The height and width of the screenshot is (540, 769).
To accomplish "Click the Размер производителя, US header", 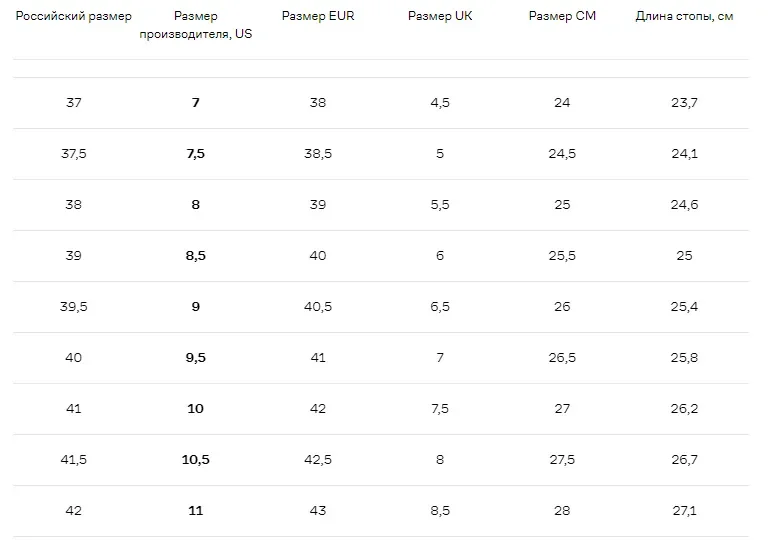I will 196,25.
